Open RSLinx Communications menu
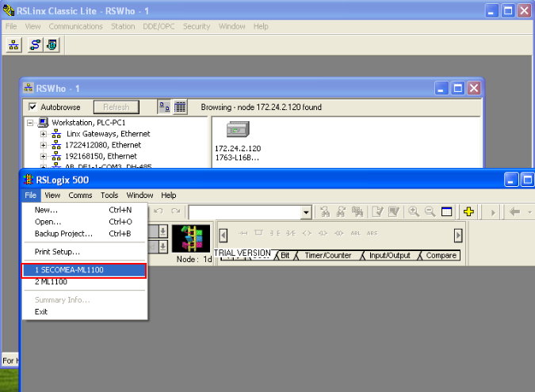535x392 pixels. [x=75, y=26]
